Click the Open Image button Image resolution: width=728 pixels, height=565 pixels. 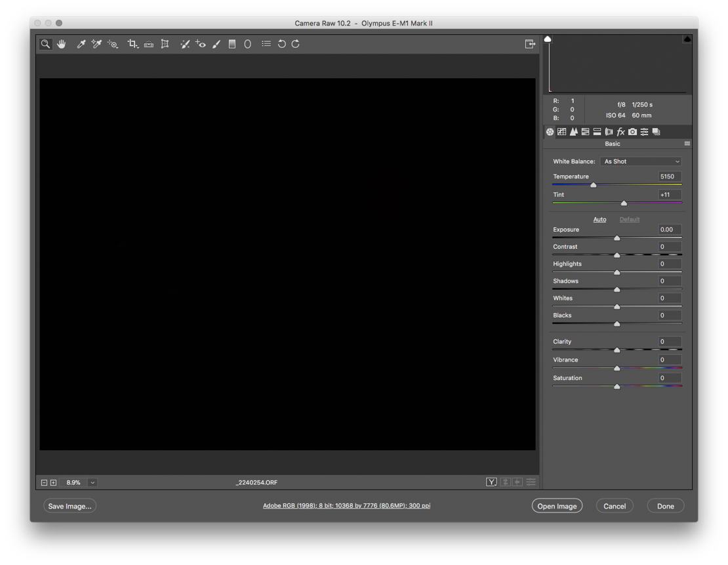click(557, 506)
